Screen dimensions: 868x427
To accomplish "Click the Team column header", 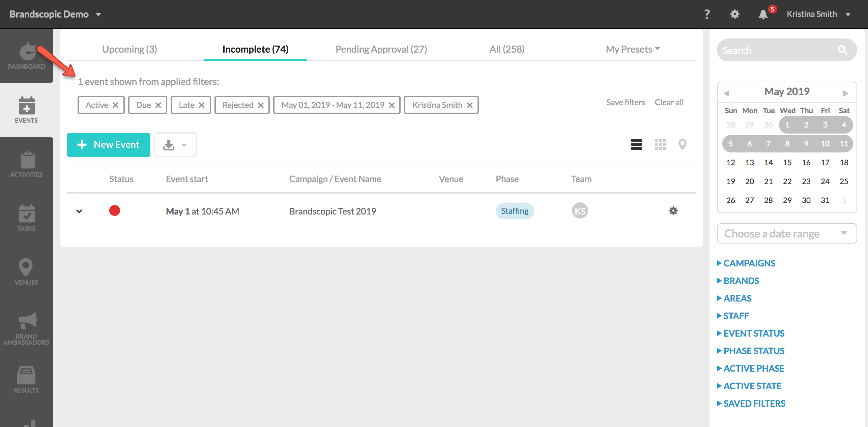I will (581, 179).
